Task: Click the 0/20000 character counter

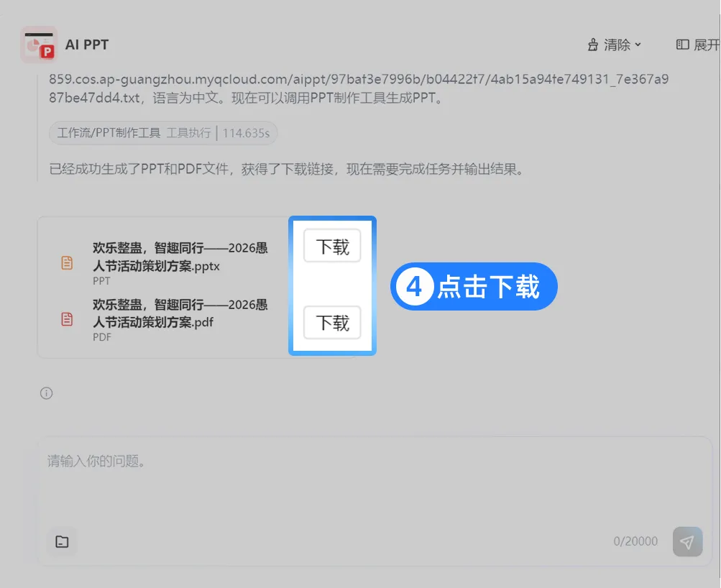Action: point(635,541)
